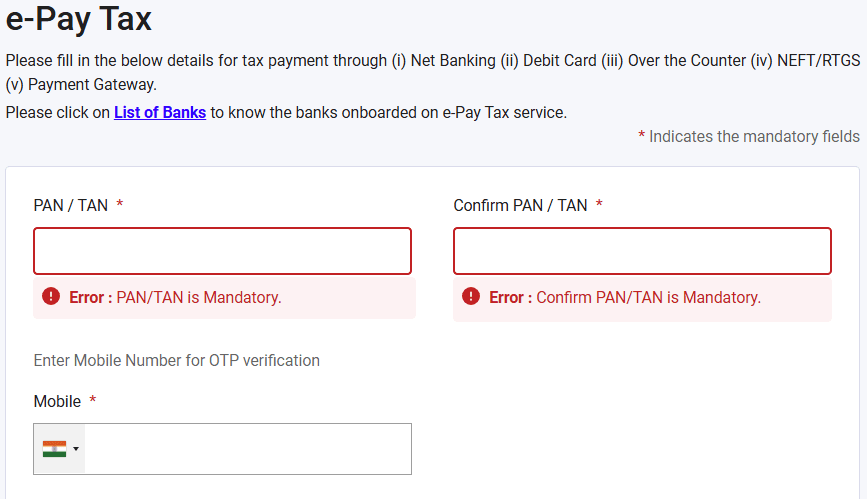This screenshot has width=867, height=499.
Task: Click the Mobile number text field
Action: pos(248,449)
